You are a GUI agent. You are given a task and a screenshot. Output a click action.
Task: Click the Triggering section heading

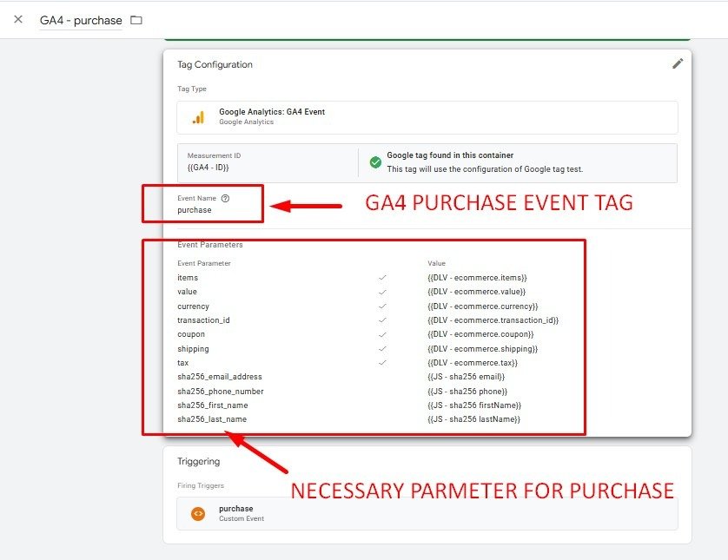tap(199, 461)
